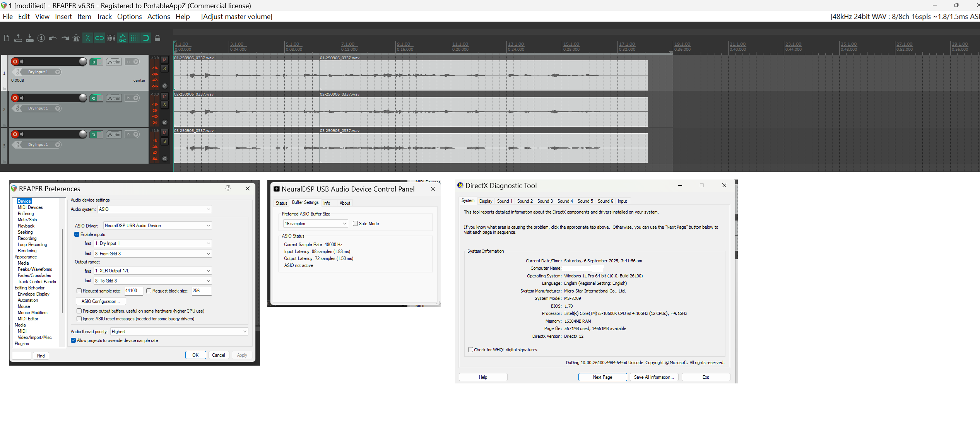The width and height of the screenshot is (980, 443).
Task: Open Audio system ASIO dropdown
Action: tap(155, 209)
